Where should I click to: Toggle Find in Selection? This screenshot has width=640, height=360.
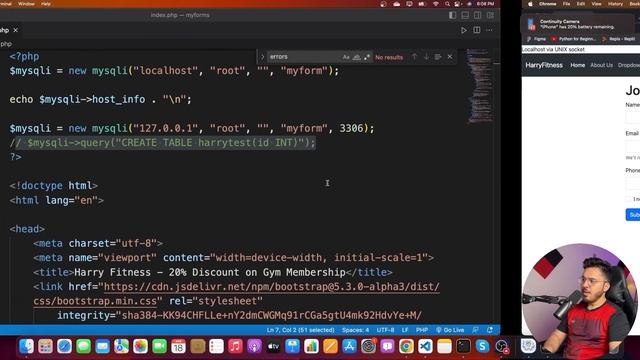[438, 57]
